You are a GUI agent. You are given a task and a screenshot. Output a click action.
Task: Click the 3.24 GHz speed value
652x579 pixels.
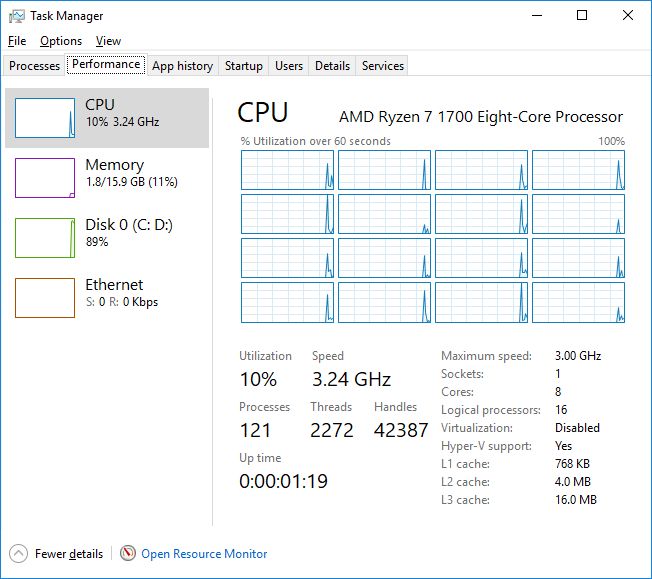point(351,379)
